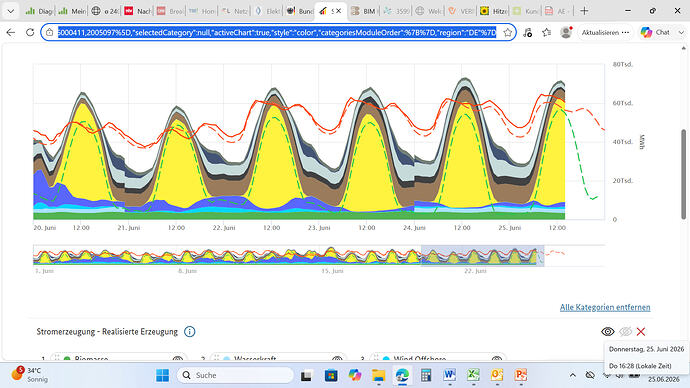This screenshot has height=388, width=690.
Task: Click the Suche taskbar search box
Action: tap(235, 375)
